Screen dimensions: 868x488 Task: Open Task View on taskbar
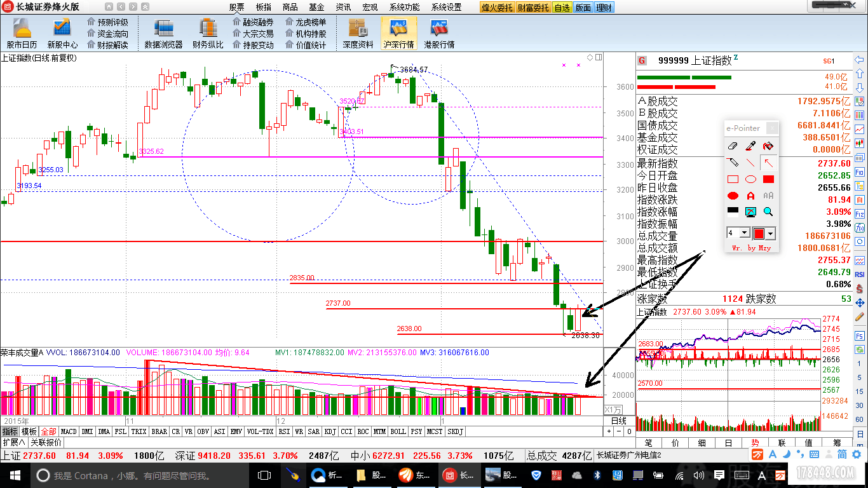click(x=264, y=475)
